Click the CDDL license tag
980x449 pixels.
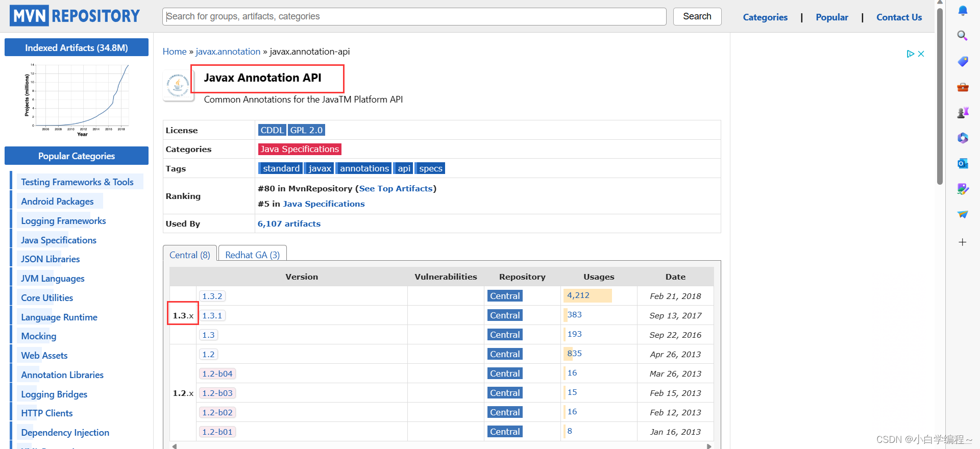[272, 130]
